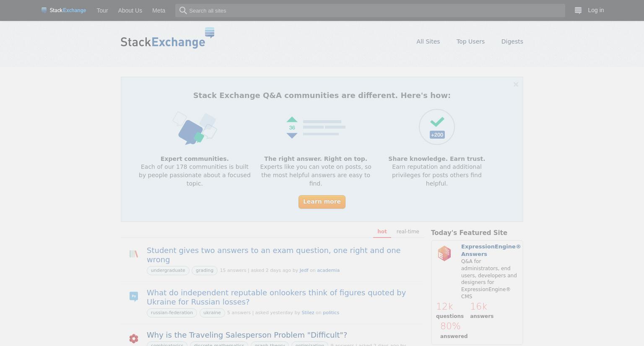Click the StackExchange logo in top bar
The height and width of the screenshot is (346, 644).
[x=64, y=10]
